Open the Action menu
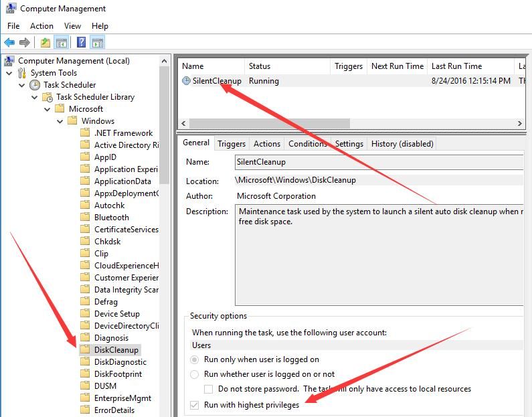This screenshot has height=417, width=532. 41,26
